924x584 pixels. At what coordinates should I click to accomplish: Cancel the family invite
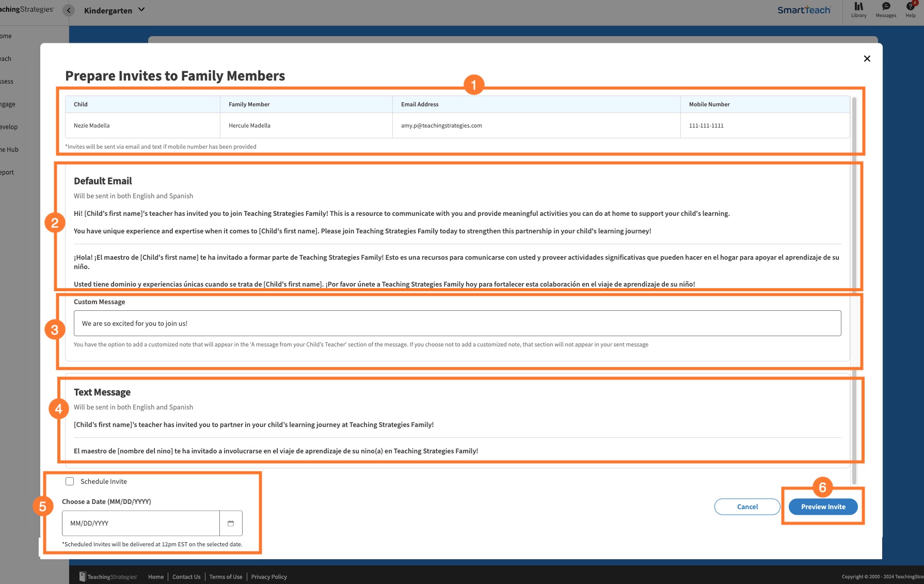747,507
